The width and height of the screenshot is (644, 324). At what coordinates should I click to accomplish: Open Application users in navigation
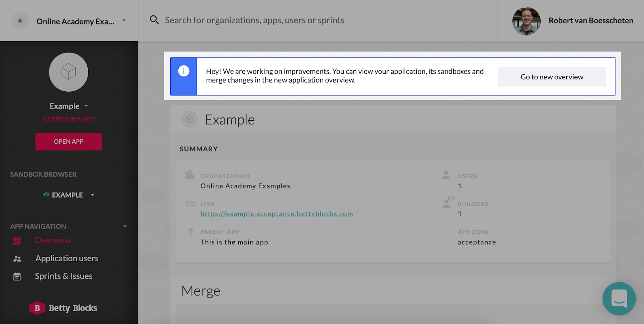coord(67,258)
